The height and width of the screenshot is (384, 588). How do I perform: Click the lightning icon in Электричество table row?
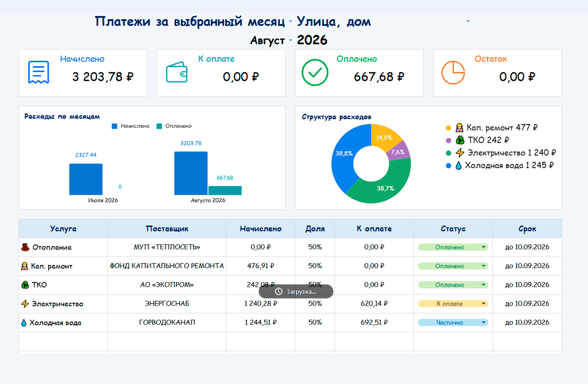click(25, 304)
